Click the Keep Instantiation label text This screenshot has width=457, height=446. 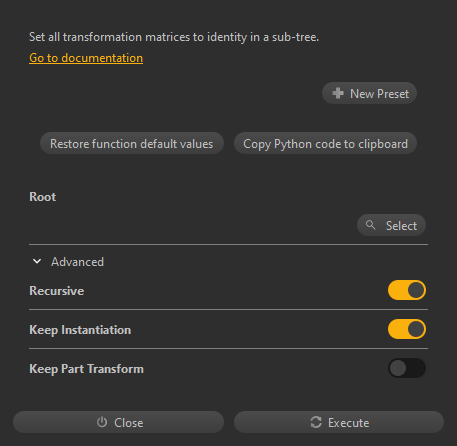pyautogui.click(x=80, y=330)
